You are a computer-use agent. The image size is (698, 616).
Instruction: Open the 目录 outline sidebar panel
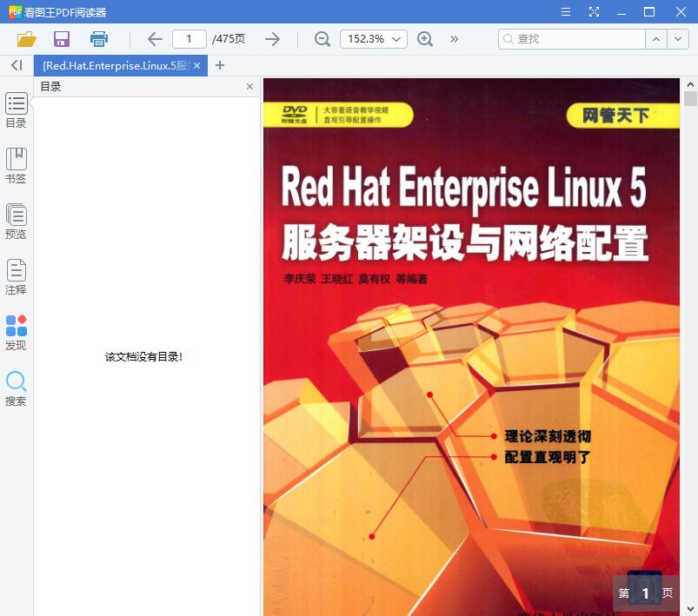tap(16, 110)
